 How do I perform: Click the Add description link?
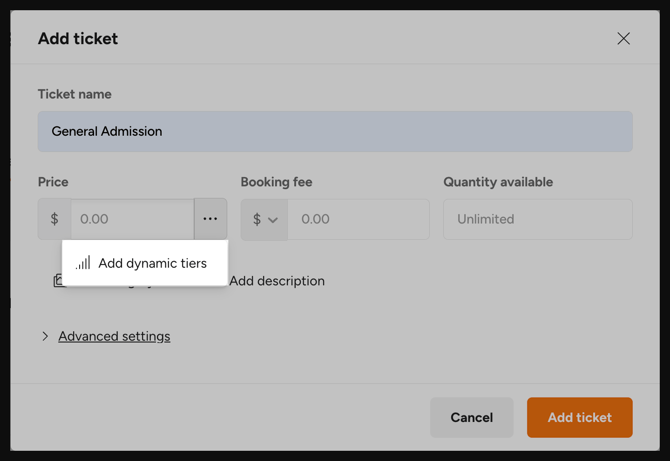coord(277,281)
